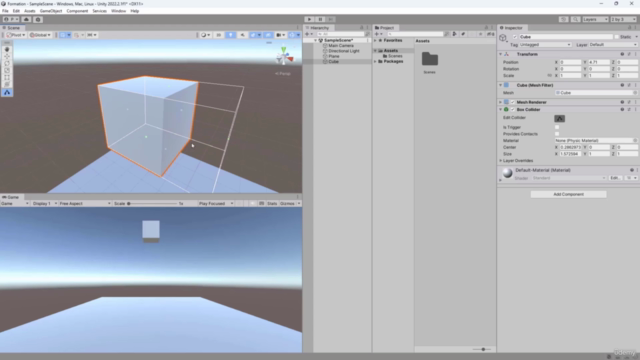
Task: Select the Rotate tool in Scene toolbar
Action: coord(7,63)
